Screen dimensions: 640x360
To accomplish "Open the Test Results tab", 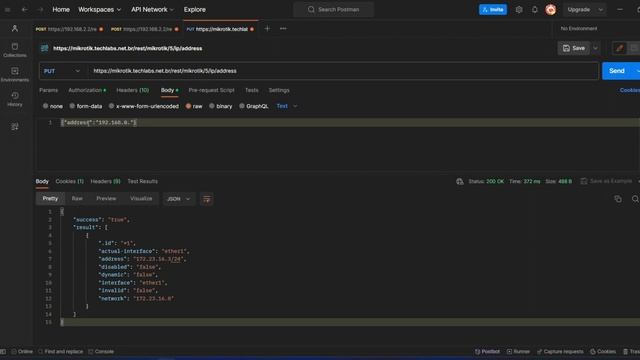I will pos(142,181).
